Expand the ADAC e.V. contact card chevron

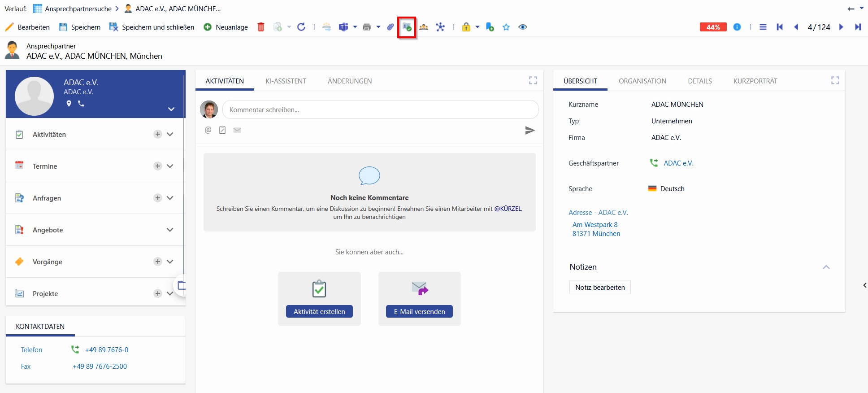tap(171, 109)
